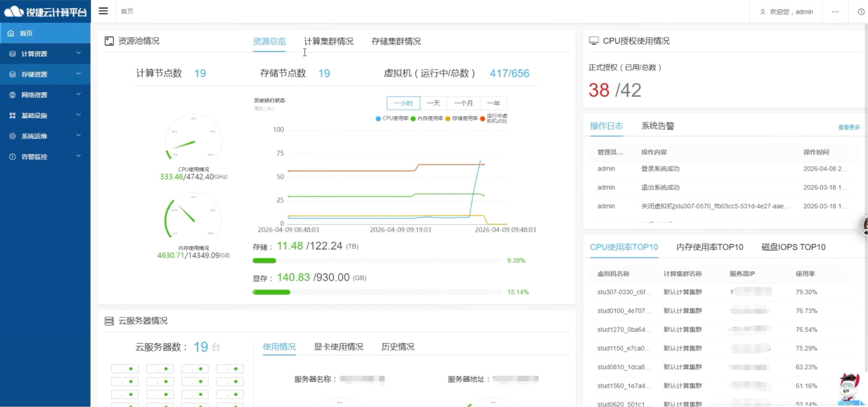Click the 首页 home icon in sidebar
Screen dimensions: 868x407
pyautogui.click(x=11, y=33)
